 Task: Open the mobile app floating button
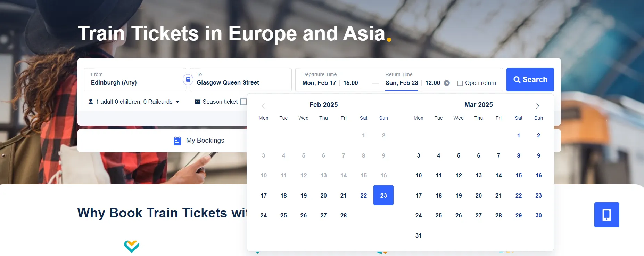pyautogui.click(x=606, y=215)
